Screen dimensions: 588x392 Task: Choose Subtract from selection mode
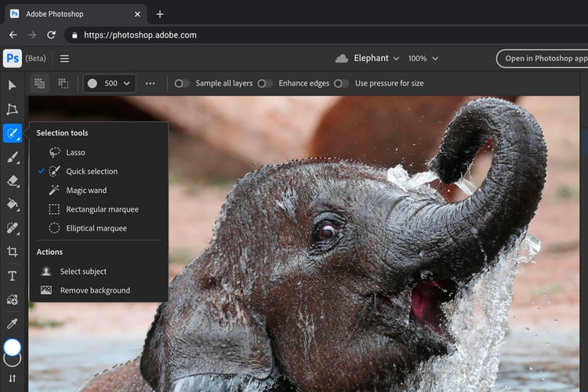click(64, 83)
